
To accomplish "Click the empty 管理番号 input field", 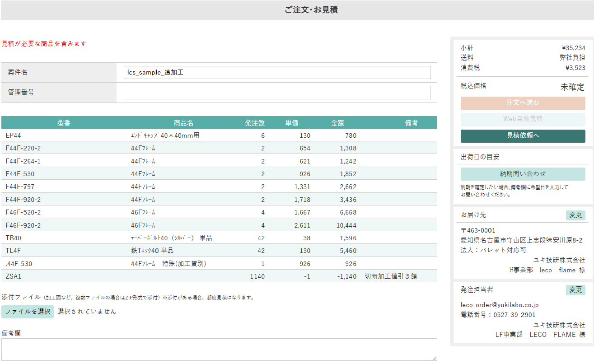I will tap(277, 93).
